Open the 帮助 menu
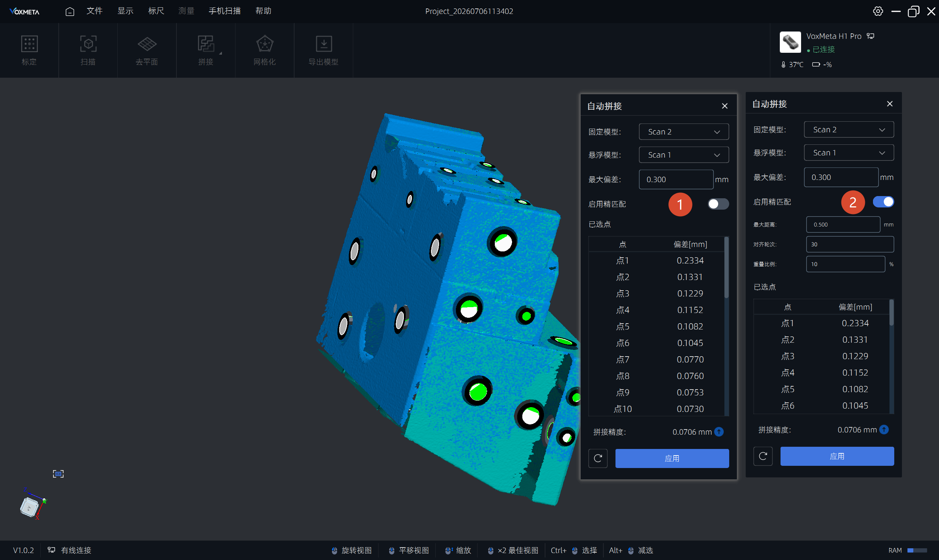Viewport: 939px width, 560px height. pyautogui.click(x=263, y=11)
